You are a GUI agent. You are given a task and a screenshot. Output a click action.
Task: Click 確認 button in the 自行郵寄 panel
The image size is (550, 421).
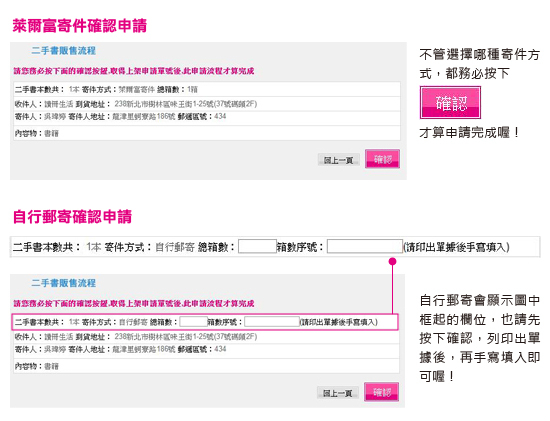point(382,392)
